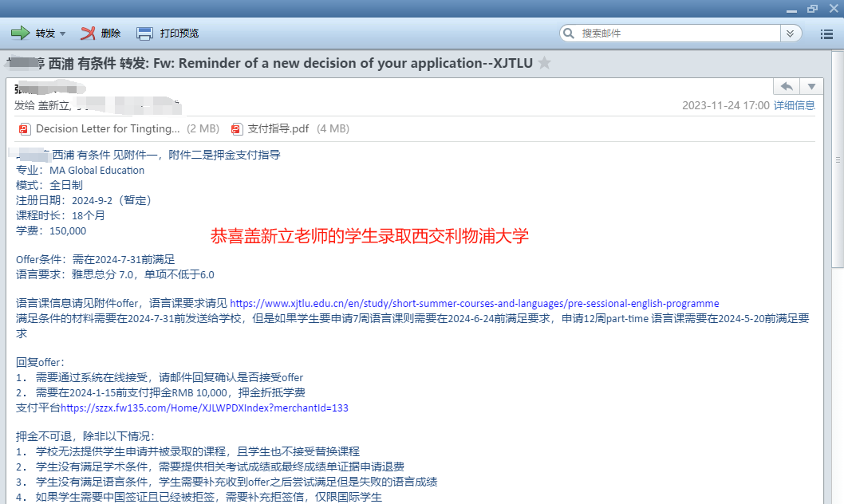
Task: Open the Forward button dropdown arrow
Action: 63,33
